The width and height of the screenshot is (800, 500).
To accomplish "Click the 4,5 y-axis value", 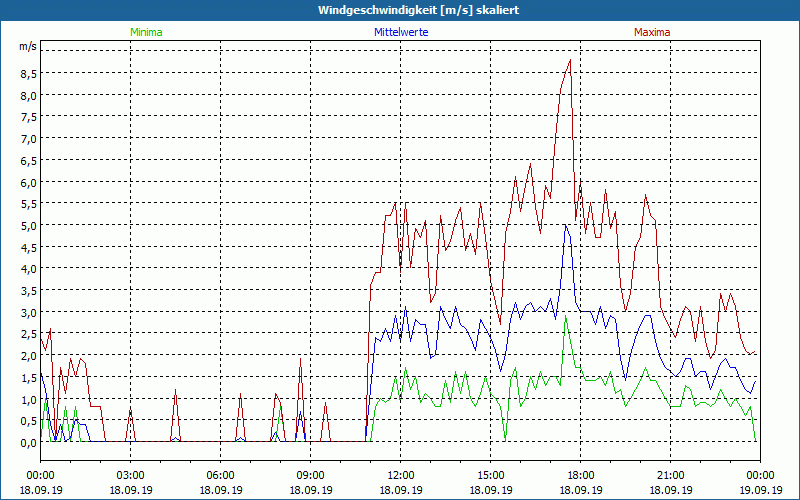I will click(28, 247).
